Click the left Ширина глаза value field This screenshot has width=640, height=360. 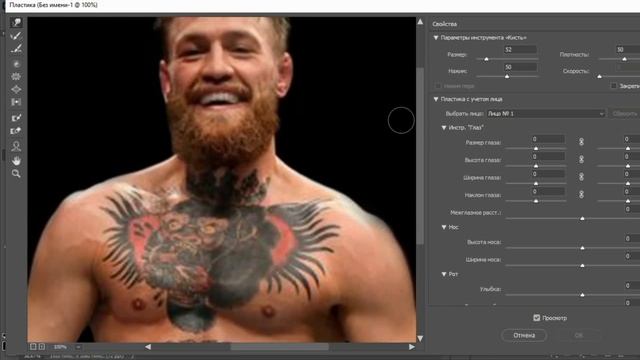pyautogui.click(x=548, y=174)
